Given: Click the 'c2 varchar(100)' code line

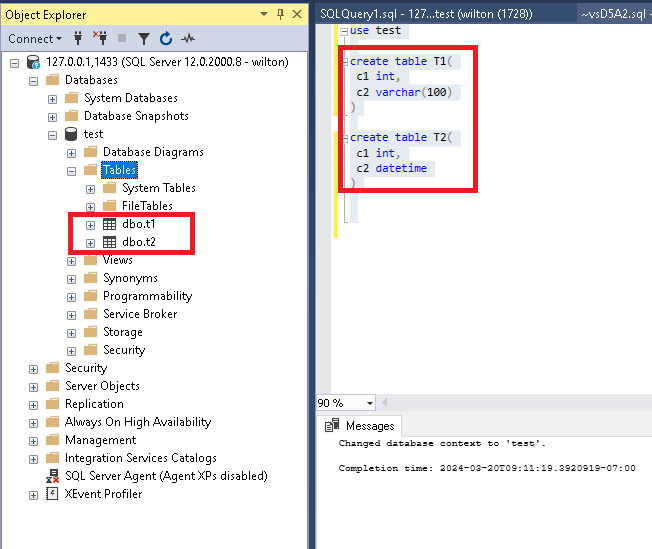Looking at the screenshot, I should [404, 92].
